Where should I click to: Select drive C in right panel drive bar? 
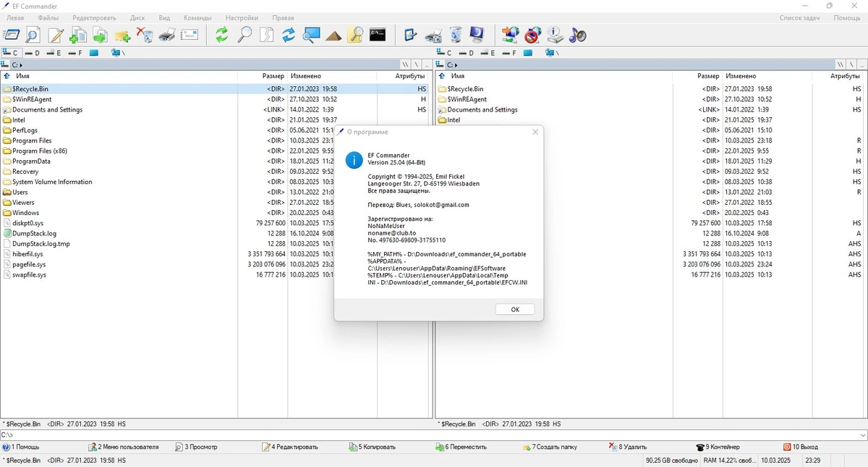click(445, 53)
